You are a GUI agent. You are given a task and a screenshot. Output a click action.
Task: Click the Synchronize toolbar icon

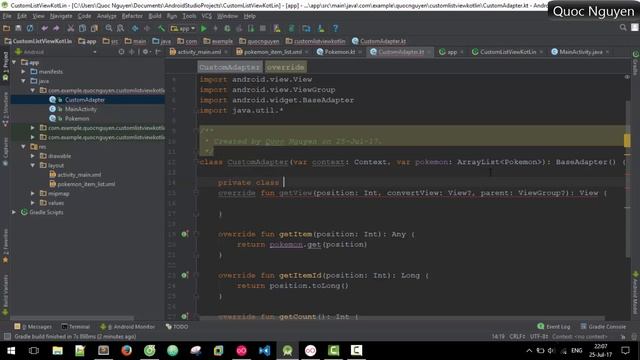pyautogui.click(x=30, y=28)
